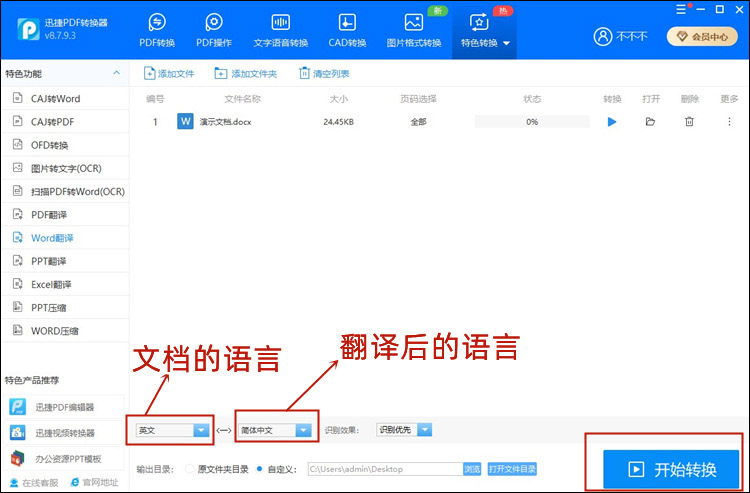The height and width of the screenshot is (493, 750).
Task: Click the 页码选择 column header
Action: point(418,99)
